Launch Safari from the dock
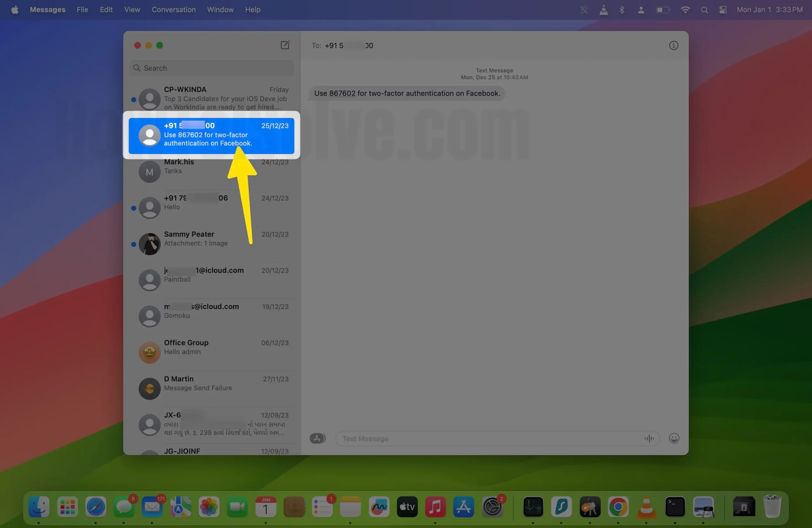The image size is (812, 528). 95,507
